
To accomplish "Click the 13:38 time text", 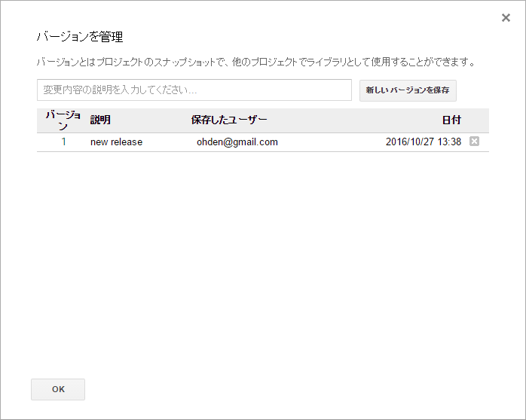I will click(450, 142).
